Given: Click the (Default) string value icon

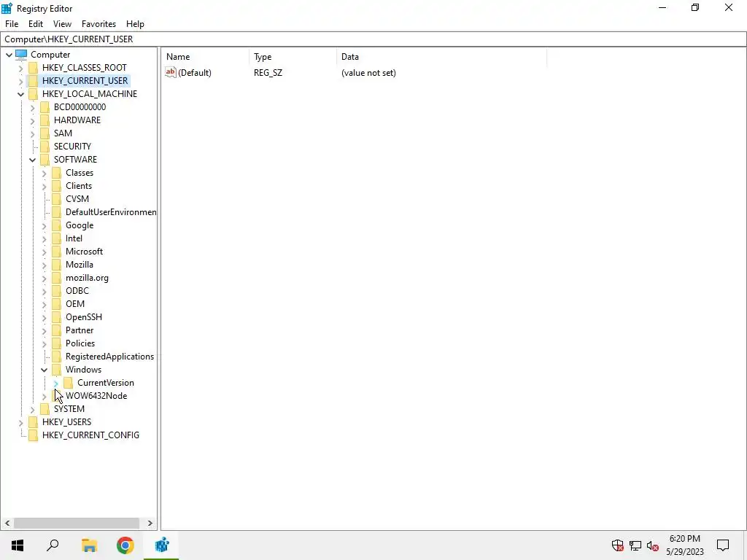Looking at the screenshot, I should point(171,72).
